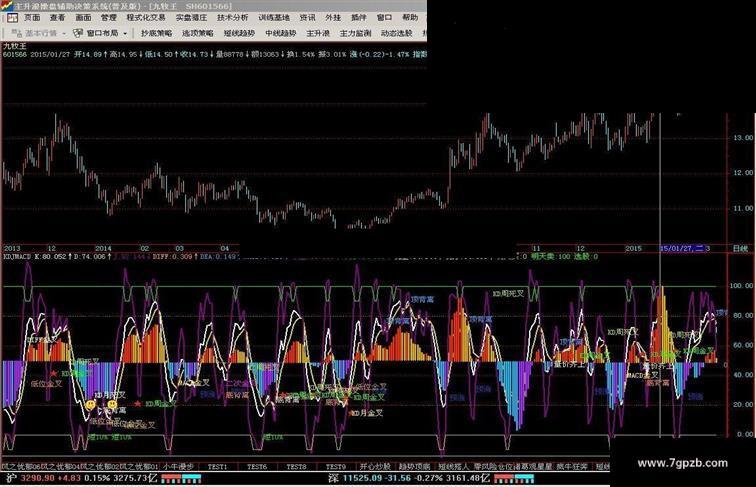
Task: Open the 管理 menu
Action: [x=108, y=18]
